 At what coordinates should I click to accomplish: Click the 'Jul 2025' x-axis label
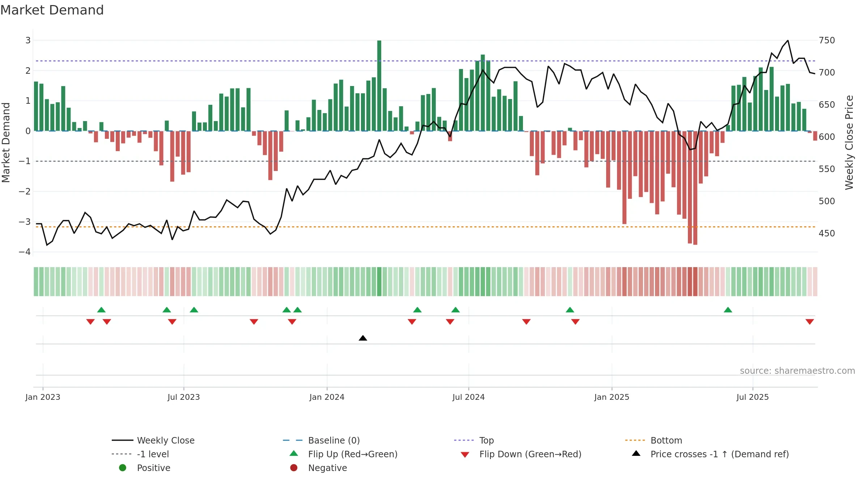(753, 397)
